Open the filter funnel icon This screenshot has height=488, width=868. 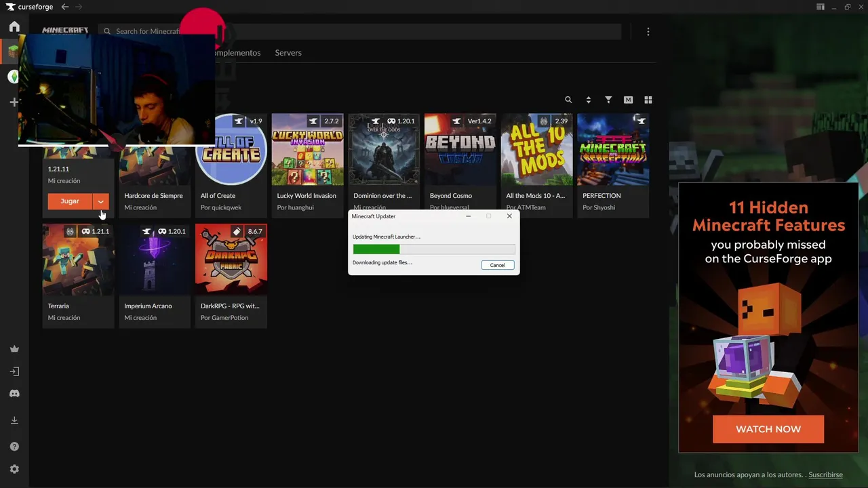[x=608, y=100]
